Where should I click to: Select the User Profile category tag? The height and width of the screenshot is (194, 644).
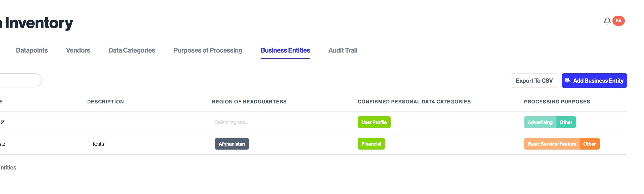point(374,122)
